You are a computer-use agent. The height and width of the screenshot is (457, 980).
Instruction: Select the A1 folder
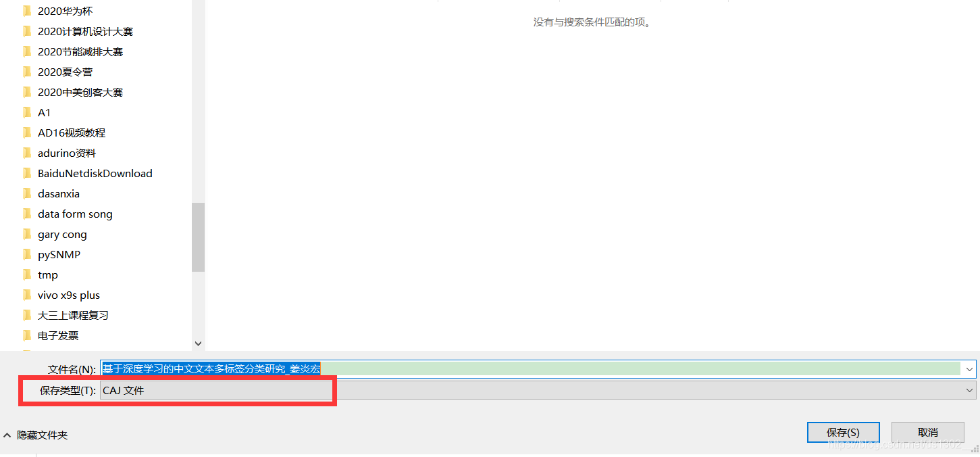coord(44,112)
